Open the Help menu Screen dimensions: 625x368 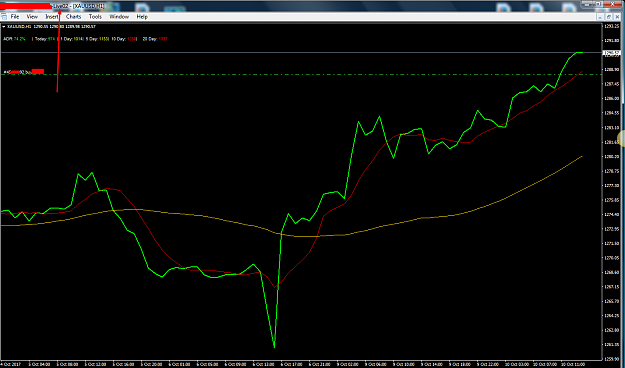pyautogui.click(x=142, y=17)
